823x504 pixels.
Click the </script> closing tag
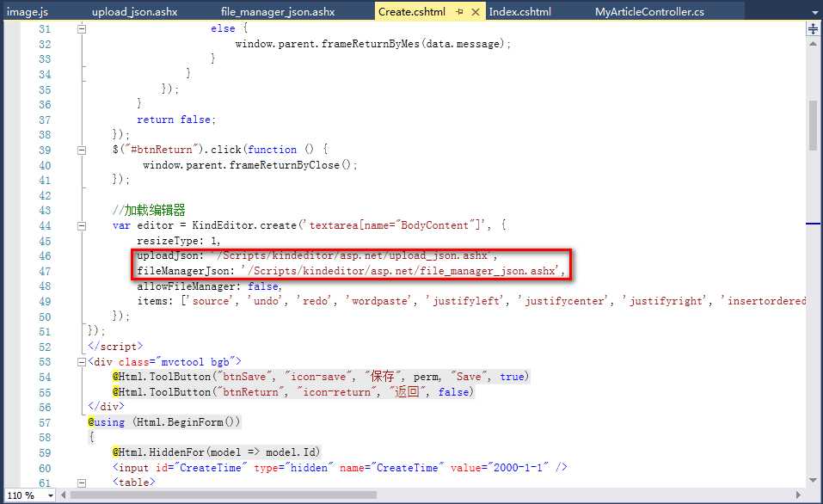(x=115, y=347)
